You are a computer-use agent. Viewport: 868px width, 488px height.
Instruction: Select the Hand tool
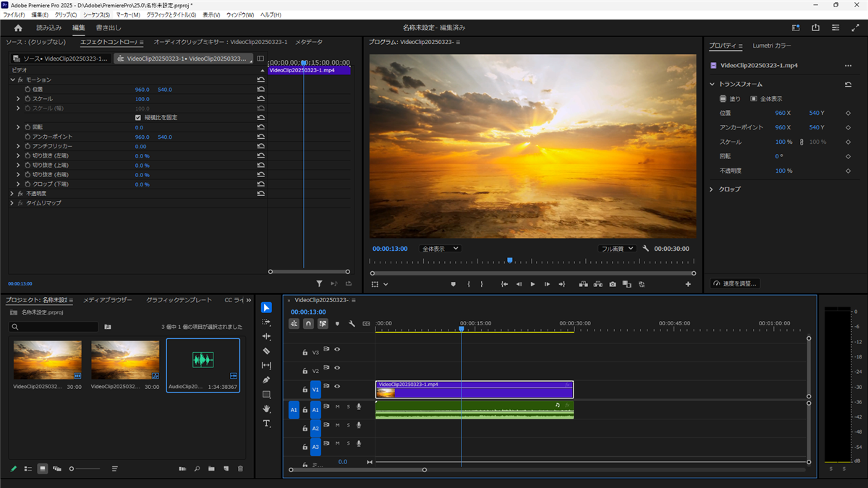click(x=266, y=408)
